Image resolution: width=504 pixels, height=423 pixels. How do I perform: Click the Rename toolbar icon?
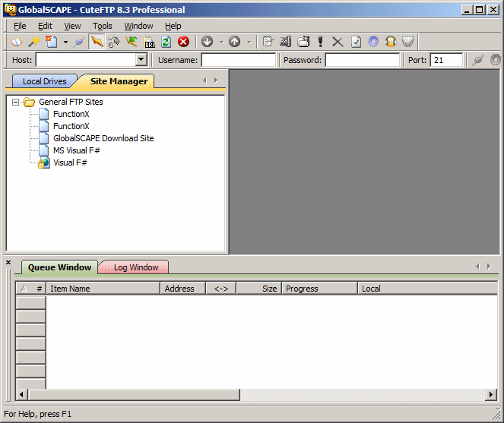285,42
